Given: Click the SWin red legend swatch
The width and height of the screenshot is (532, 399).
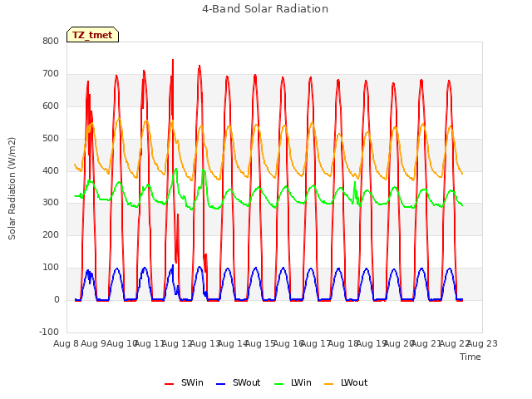Looking at the screenshot, I should point(169,384).
